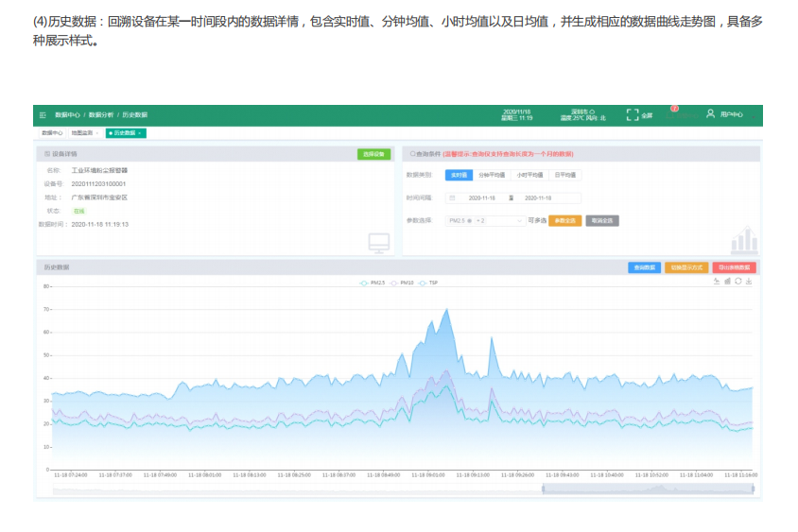The height and width of the screenshot is (532, 798).
Task: Switch chart to line view icon
Action: pos(717,282)
